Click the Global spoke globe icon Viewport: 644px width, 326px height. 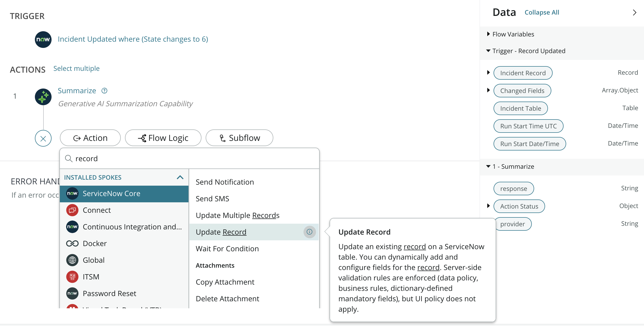coord(72,260)
